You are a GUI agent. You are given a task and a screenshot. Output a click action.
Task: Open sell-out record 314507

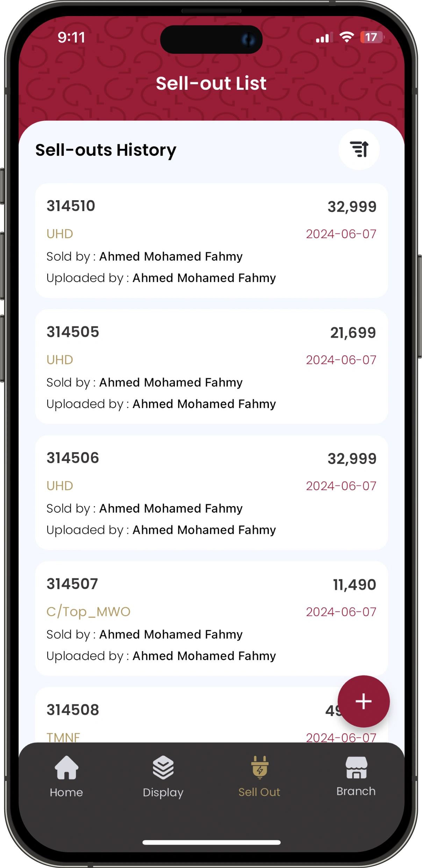(212, 619)
